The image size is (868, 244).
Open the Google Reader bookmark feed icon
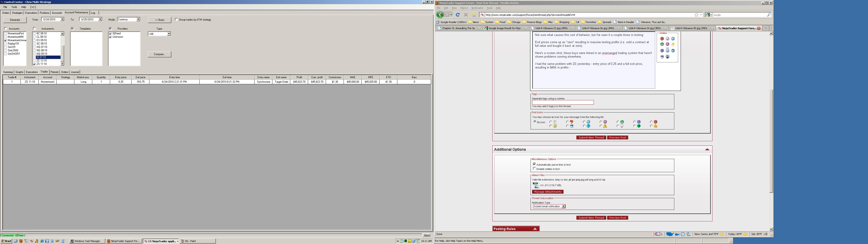[438, 22]
